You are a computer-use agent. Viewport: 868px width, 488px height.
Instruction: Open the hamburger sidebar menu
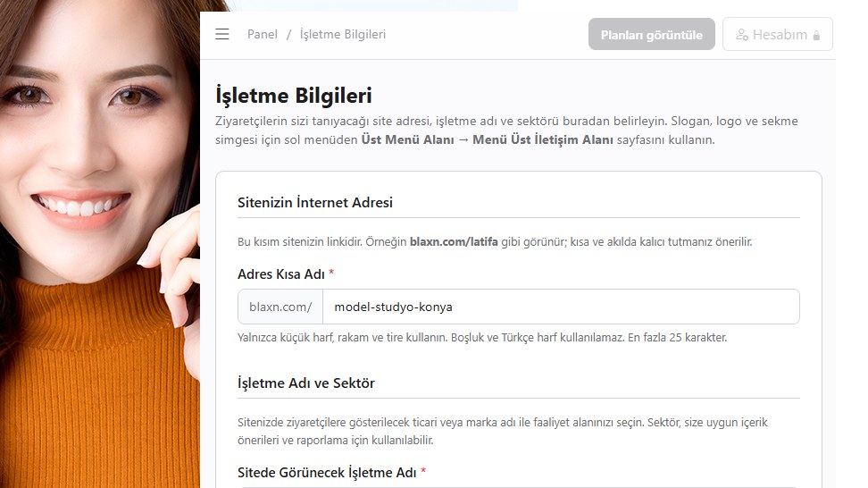[222, 35]
